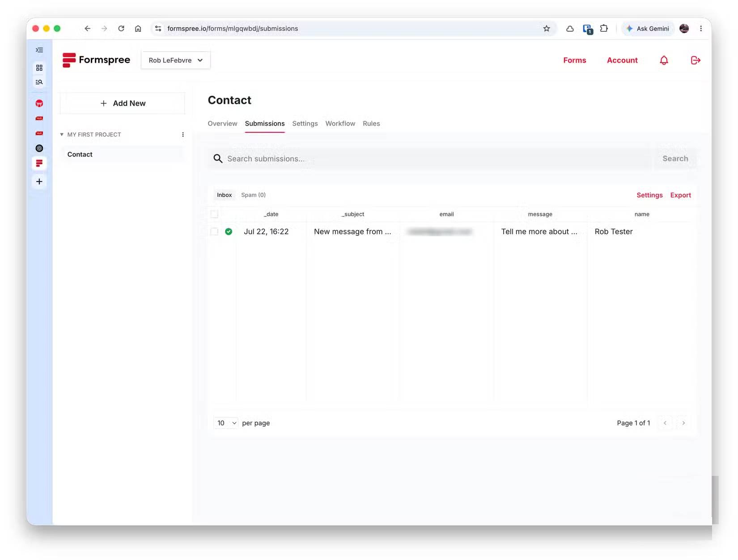Open the browser extensions puzzle icon
Screen dimensions: 738x560
(604, 29)
